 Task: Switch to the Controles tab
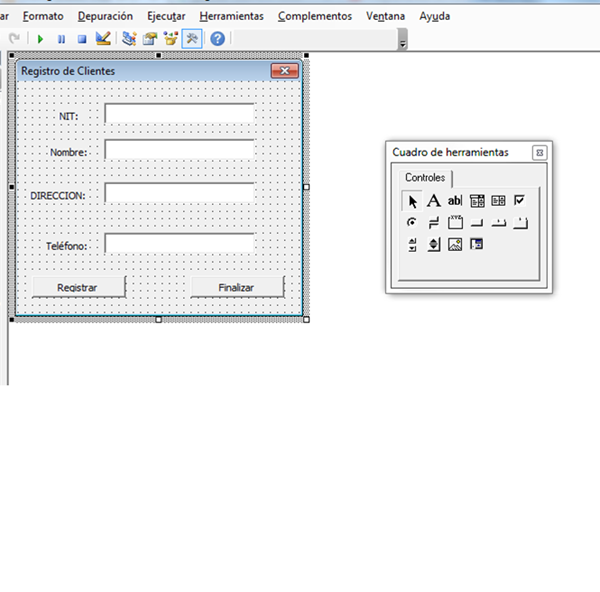(425, 177)
